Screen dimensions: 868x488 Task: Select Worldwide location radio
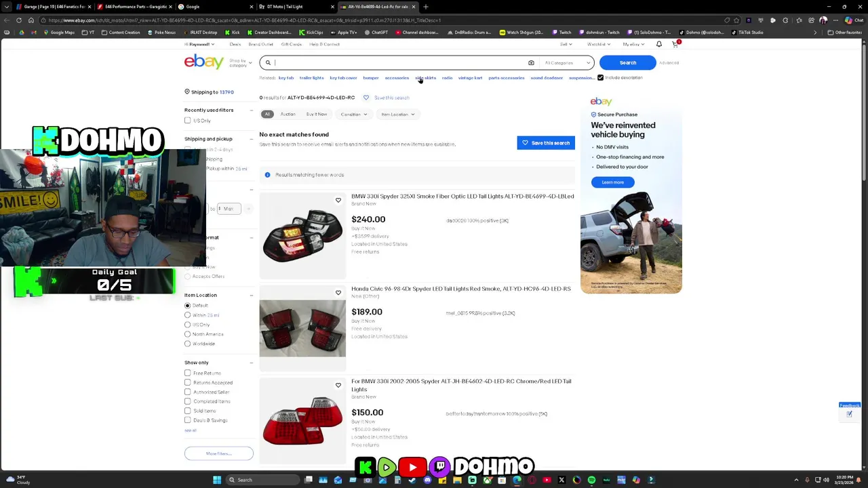pyautogui.click(x=188, y=344)
